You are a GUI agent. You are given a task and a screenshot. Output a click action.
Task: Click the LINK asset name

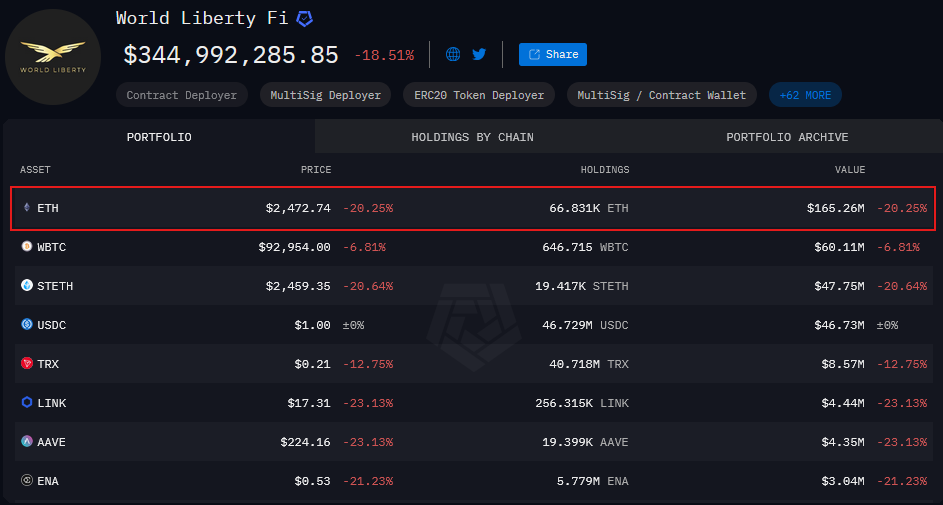click(52, 403)
